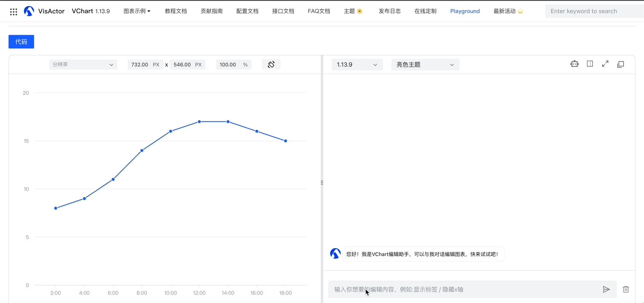The height and width of the screenshot is (303, 644).
Task: Open the 发布日志 link
Action: pos(389,11)
